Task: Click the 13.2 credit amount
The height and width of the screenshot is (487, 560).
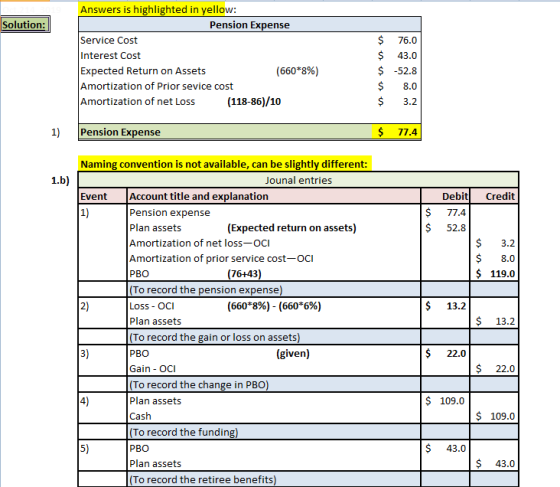Action: tap(505, 322)
